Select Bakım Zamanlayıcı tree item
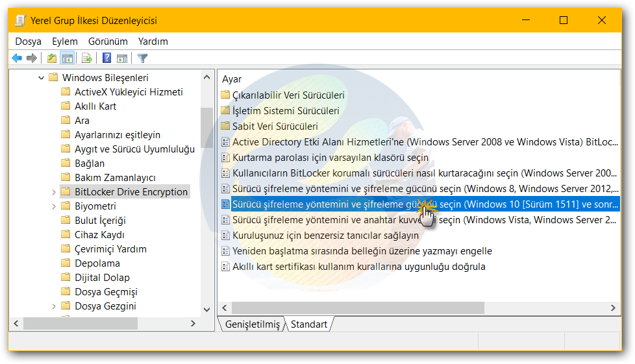Image resolution: width=635 pixels, height=364 pixels. click(x=115, y=177)
